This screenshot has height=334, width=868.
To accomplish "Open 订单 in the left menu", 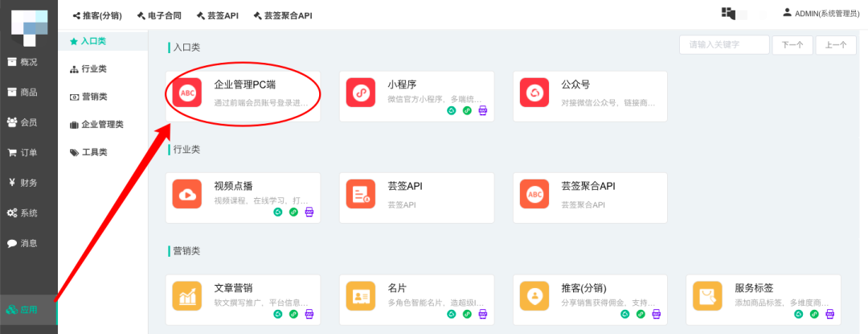I will tap(29, 152).
